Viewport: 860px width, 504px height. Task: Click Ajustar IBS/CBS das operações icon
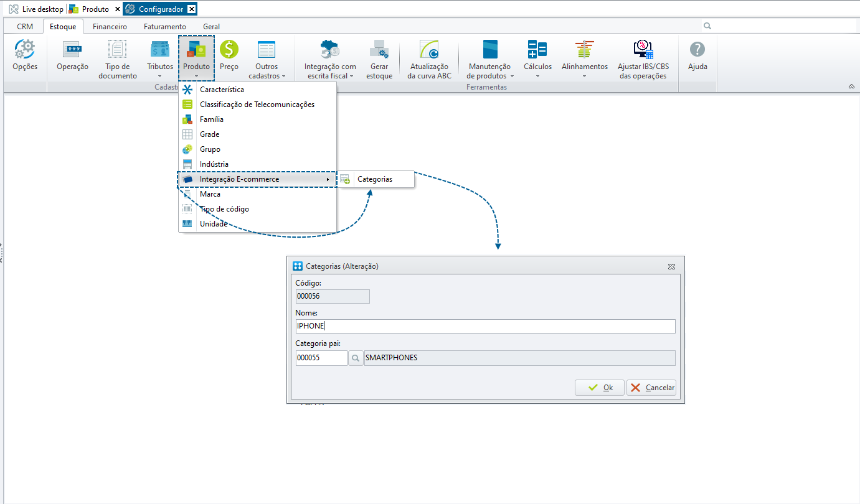[643, 50]
